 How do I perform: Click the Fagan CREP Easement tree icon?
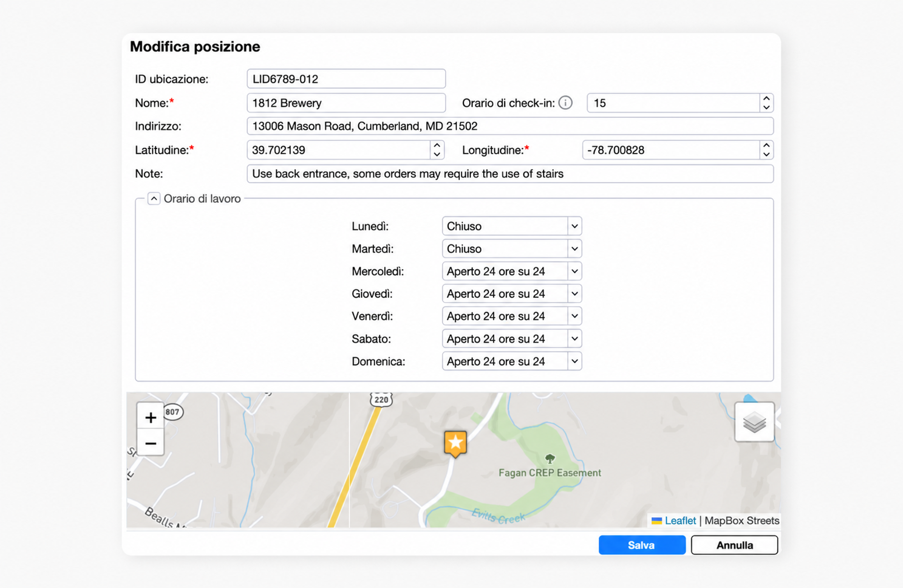pyautogui.click(x=550, y=458)
